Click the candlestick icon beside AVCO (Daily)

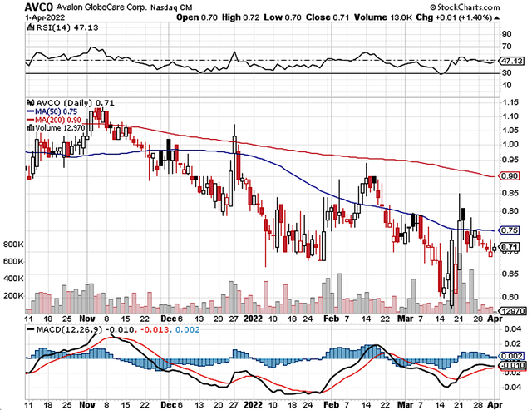pyautogui.click(x=31, y=102)
